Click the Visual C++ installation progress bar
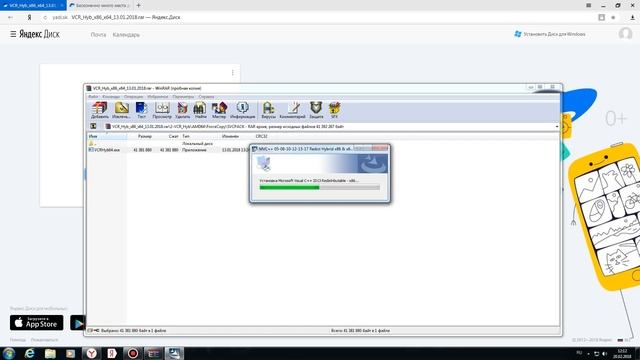This screenshot has width=640, height=360. click(x=320, y=187)
